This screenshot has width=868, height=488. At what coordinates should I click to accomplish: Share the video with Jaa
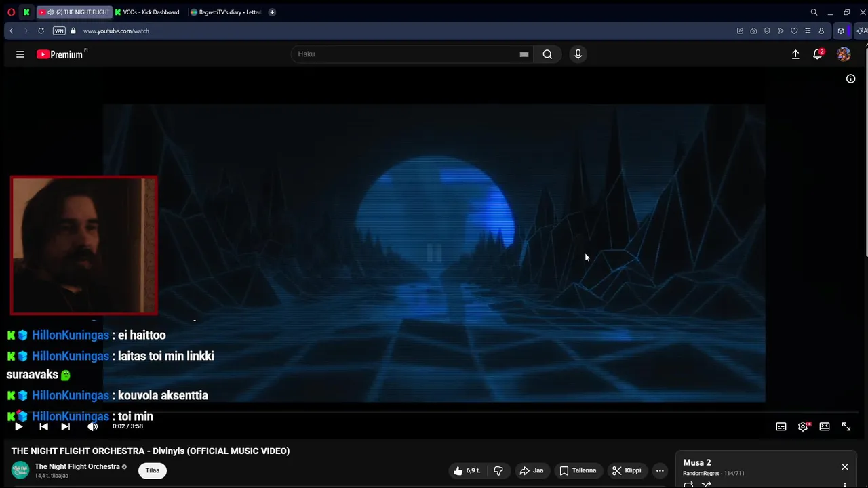(x=532, y=470)
